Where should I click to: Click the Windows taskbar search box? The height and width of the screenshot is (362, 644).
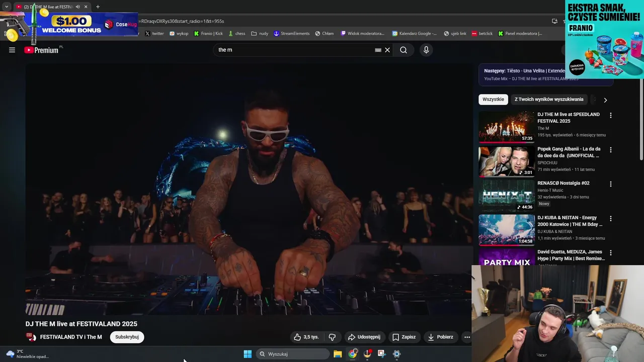click(293, 354)
